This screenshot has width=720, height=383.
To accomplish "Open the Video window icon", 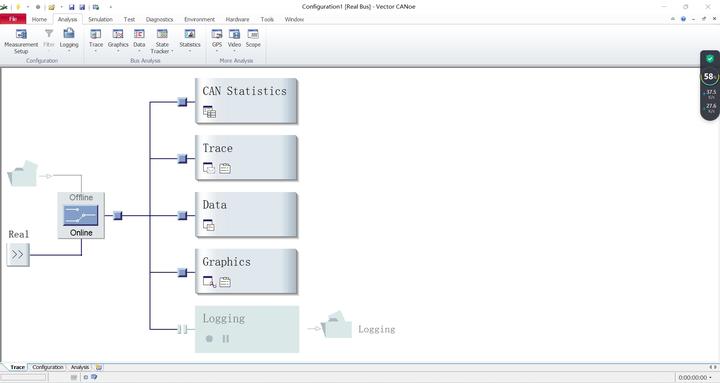I will 234,34.
